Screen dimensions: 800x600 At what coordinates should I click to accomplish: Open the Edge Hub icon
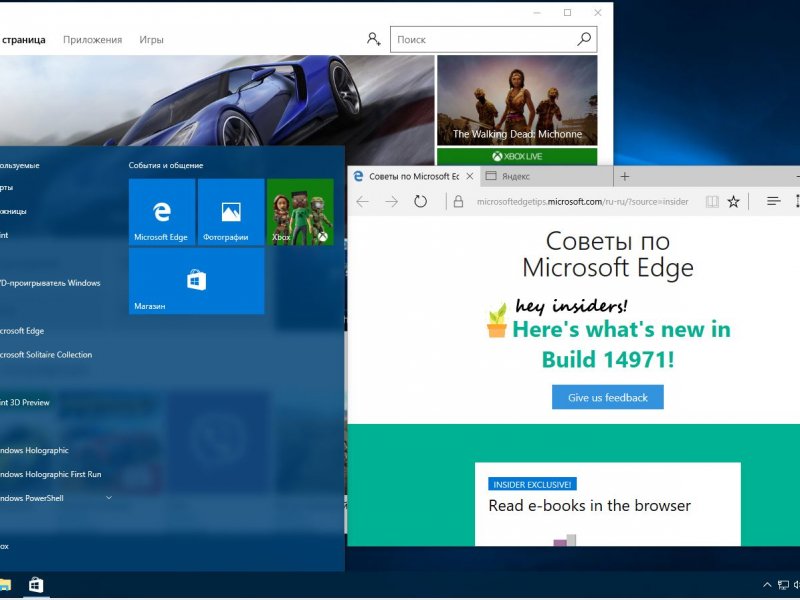(773, 201)
